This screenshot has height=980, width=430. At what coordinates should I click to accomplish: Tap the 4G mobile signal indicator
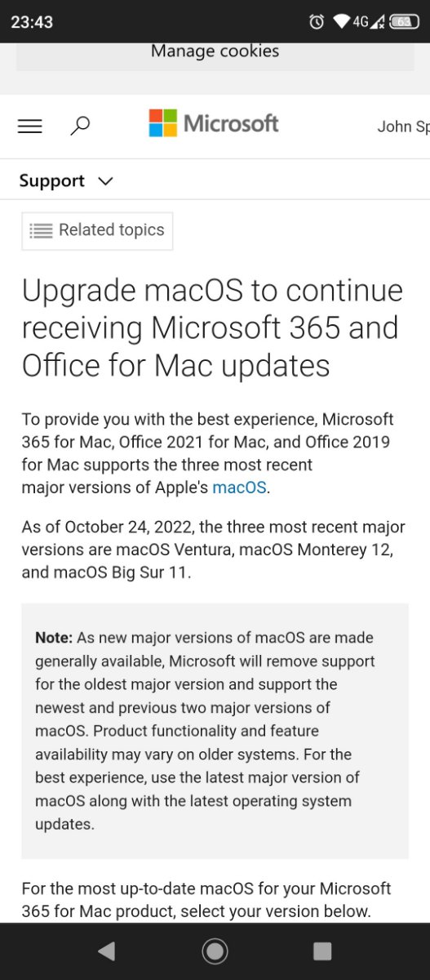(368, 22)
